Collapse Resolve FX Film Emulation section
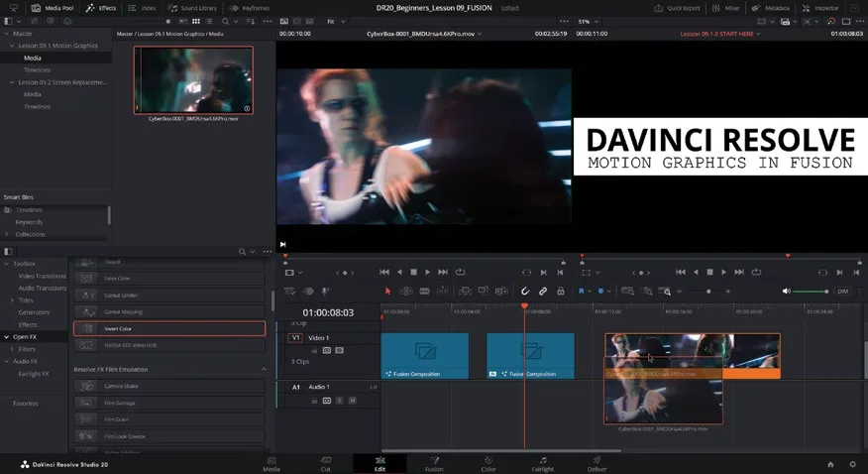The image size is (868, 474). [264, 369]
